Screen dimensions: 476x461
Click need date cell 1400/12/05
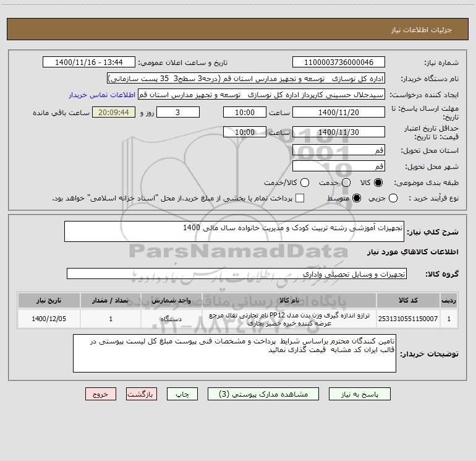[x=49, y=319]
